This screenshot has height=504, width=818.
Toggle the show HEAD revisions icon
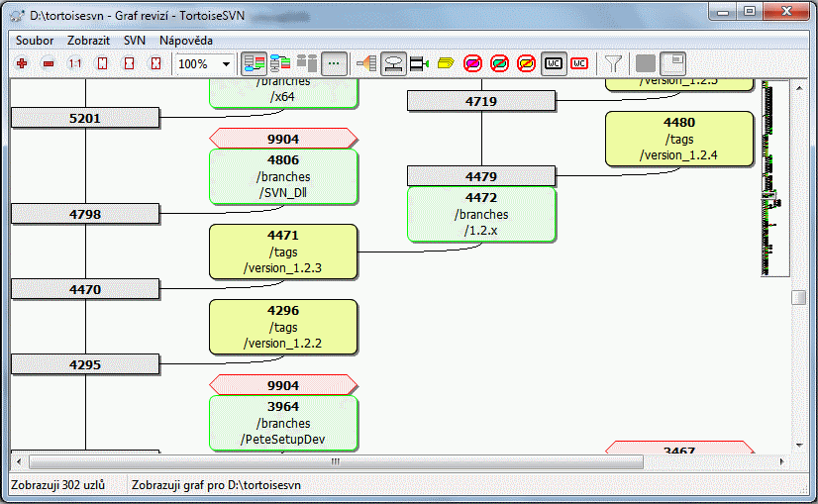393,64
